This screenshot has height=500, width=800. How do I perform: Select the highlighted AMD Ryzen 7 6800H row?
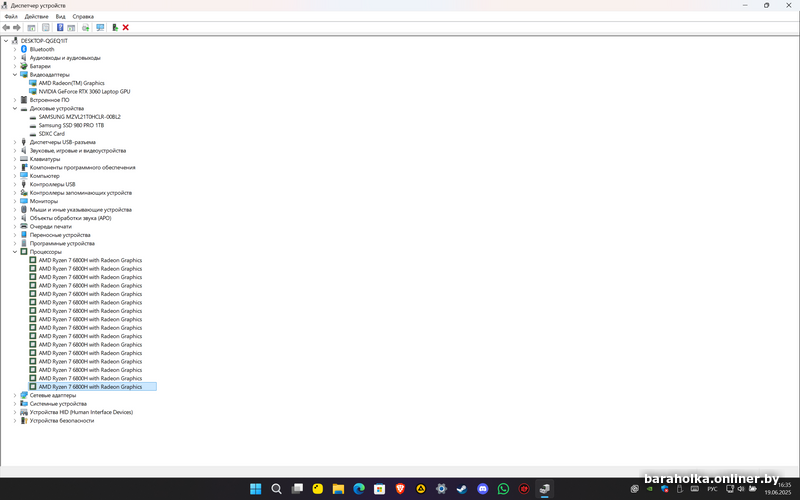[90, 387]
